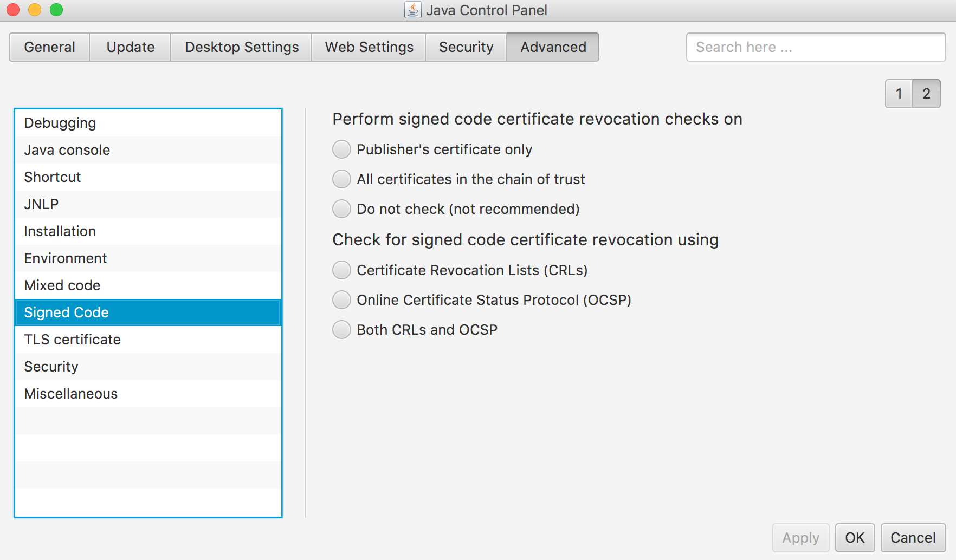956x560 pixels.
Task: Select Do not check option
Action: click(341, 209)
